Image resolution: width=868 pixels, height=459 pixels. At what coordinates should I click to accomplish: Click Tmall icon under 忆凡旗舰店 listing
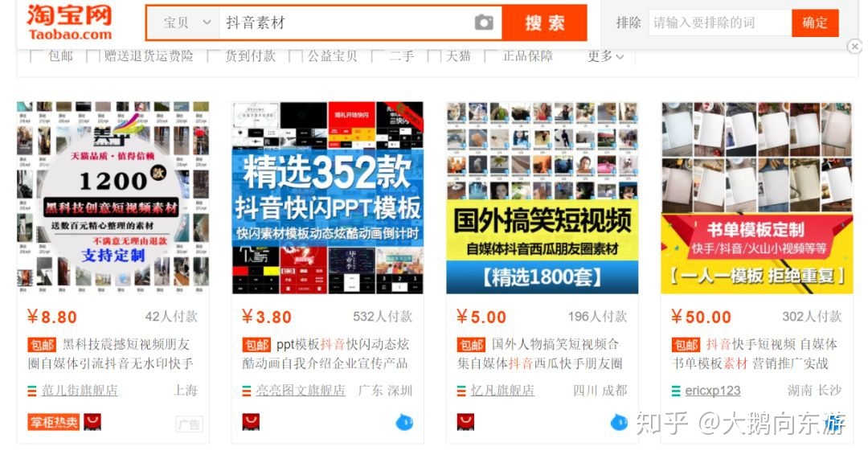465,423
